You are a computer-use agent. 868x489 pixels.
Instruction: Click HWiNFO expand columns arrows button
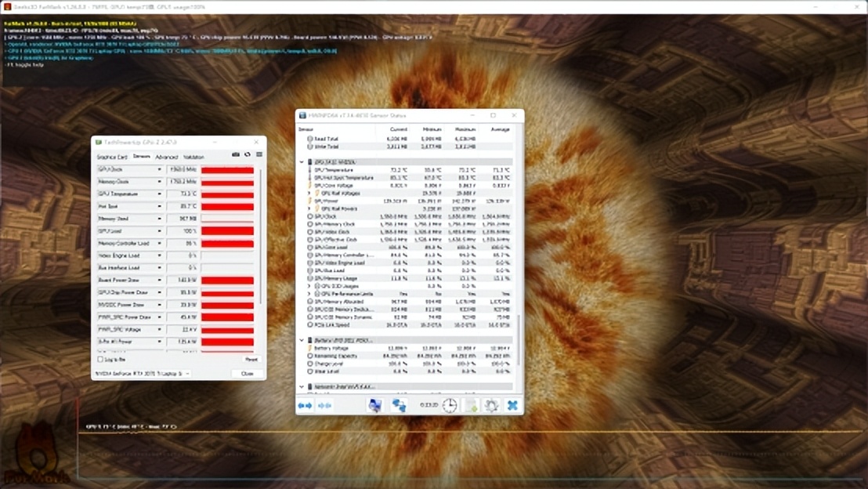pos(305,405)
